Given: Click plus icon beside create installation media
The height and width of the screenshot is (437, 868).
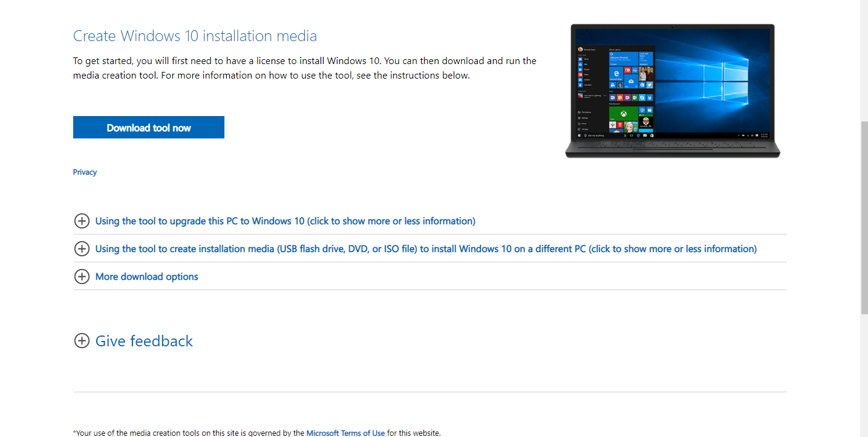Looking at the screenshot, I should [82, 249].
